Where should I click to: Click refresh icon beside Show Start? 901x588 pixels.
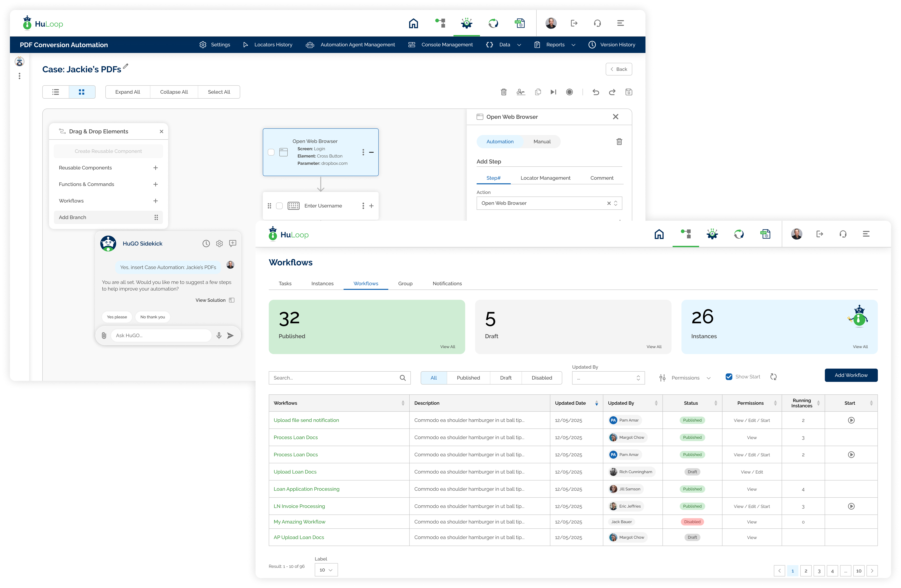coord(773,377)
